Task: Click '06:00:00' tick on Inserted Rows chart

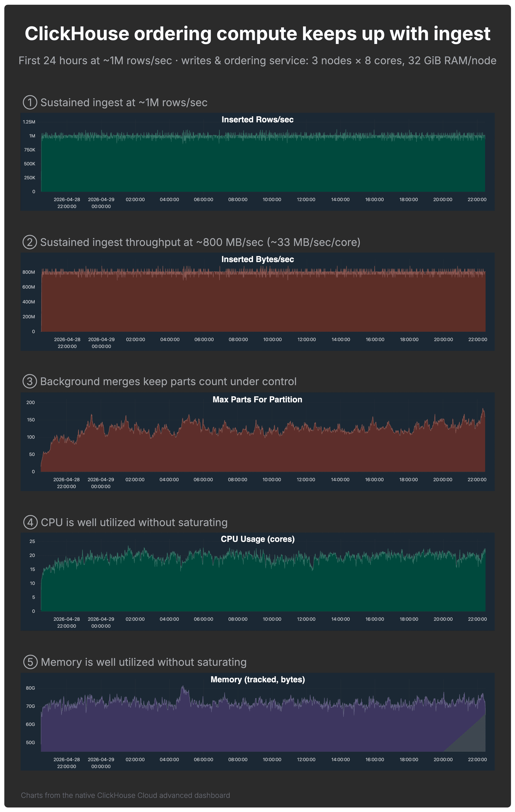Action: click(203, 200)
